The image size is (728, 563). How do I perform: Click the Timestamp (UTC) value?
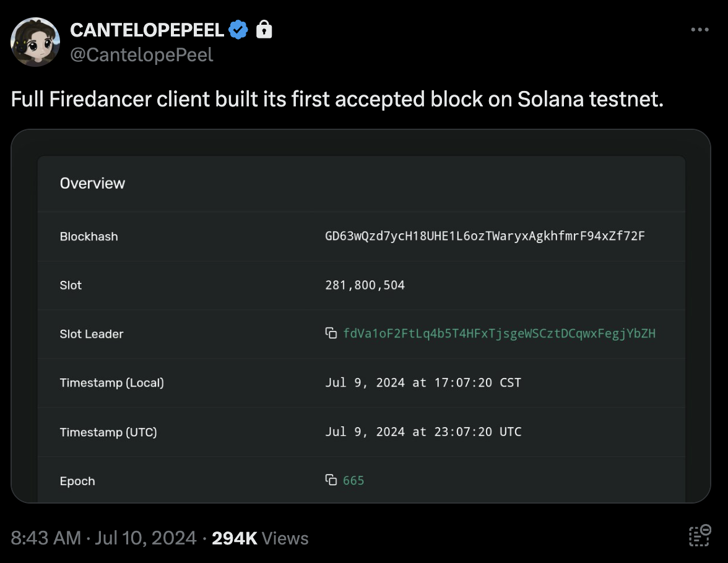[423, 432]
